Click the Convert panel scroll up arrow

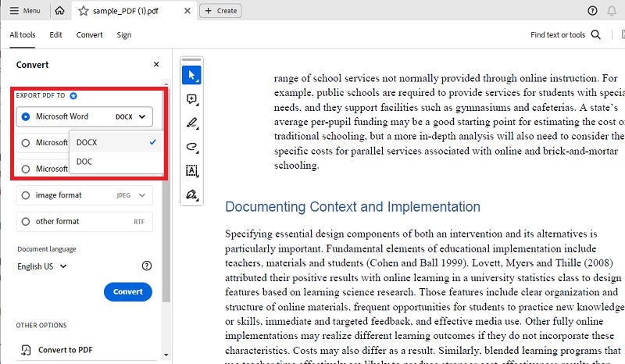166,84
